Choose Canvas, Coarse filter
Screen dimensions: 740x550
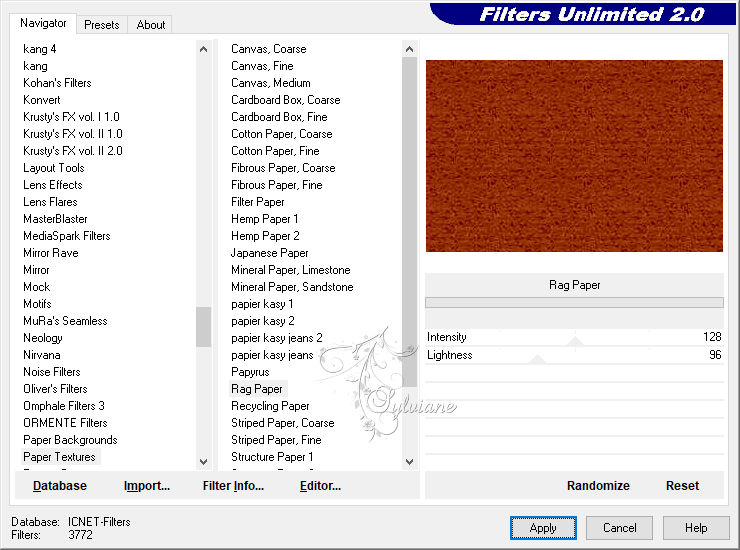click(269, 49)
